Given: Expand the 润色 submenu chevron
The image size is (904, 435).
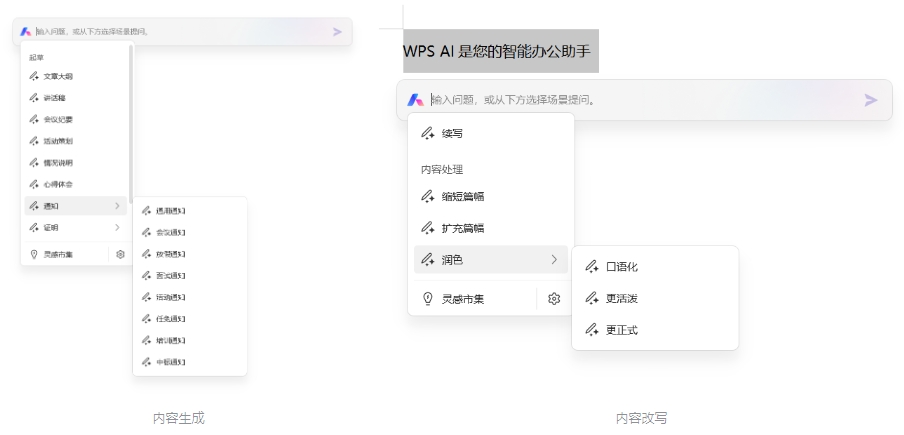Looking at the screenshot, I should 554,260.
